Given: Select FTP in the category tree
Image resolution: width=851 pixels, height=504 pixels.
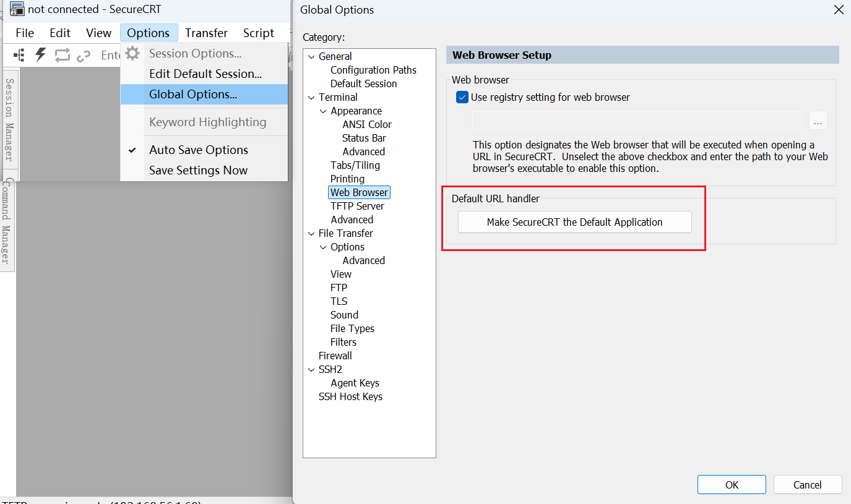Looking at the screenshot, I should pos(339,288).
